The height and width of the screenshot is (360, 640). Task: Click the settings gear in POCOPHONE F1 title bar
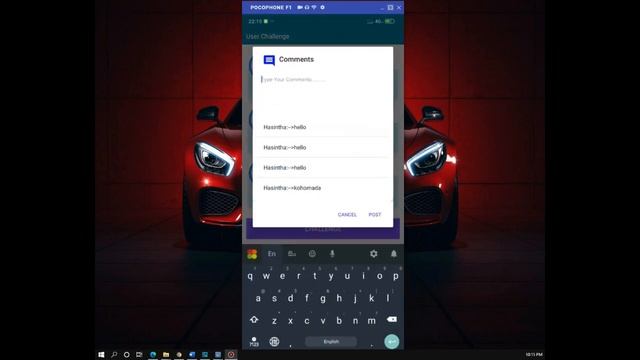point(322,7)
